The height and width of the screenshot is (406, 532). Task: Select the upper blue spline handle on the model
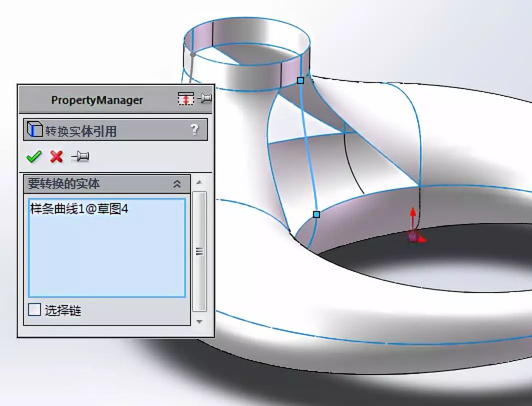click(300, 80)
